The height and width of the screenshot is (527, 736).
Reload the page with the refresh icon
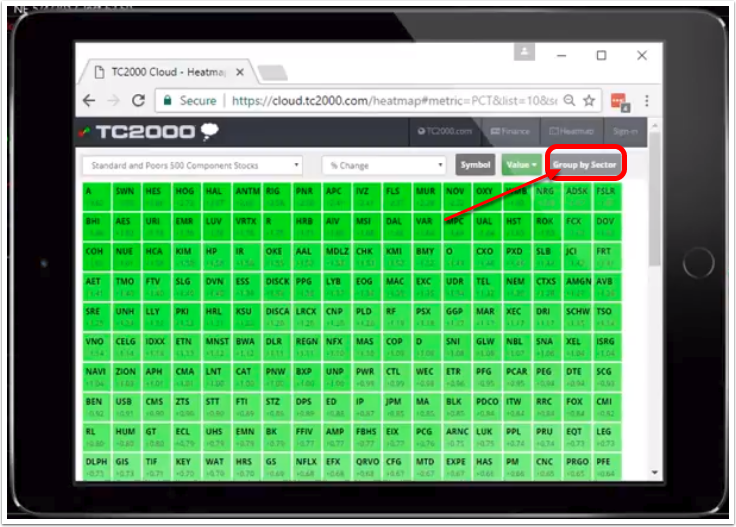[138, 100]
